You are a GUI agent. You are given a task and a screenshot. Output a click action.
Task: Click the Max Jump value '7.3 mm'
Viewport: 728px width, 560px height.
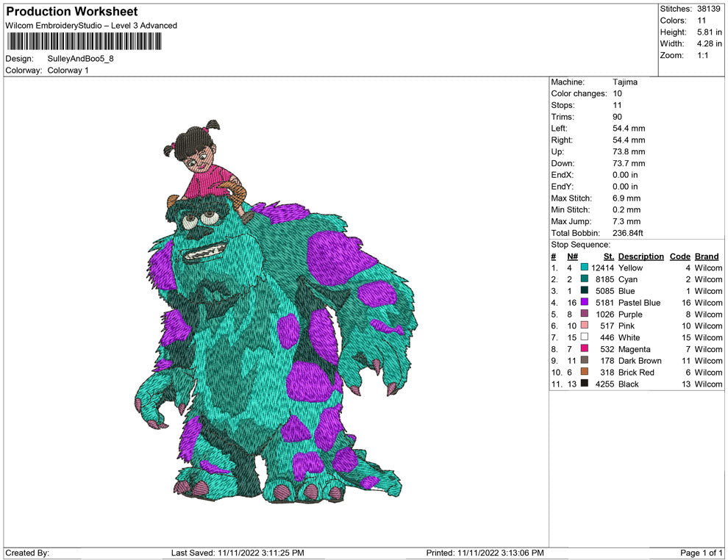(x=627, y=221)
